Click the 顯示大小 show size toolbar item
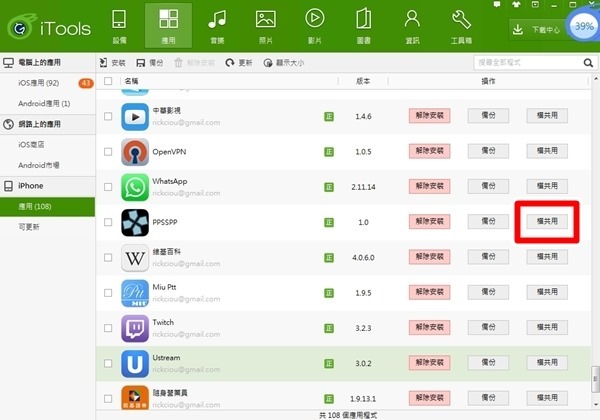The height and width of the screenshot is (420, 600). point(284,63)
